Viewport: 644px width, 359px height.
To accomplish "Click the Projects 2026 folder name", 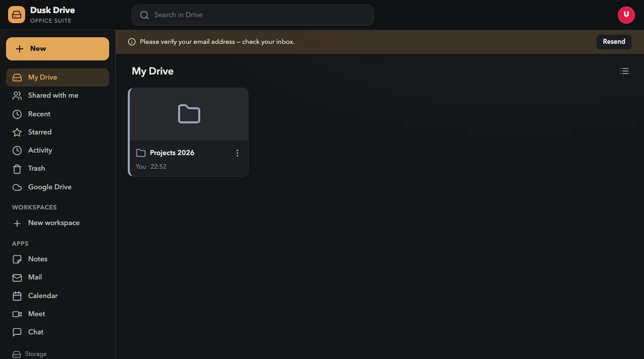I will (x=172, y=153).
